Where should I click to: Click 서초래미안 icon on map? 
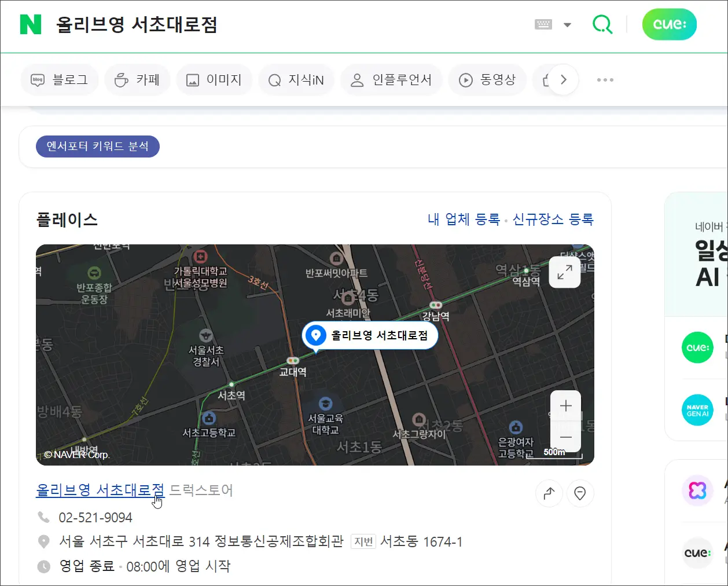point(348,298)
